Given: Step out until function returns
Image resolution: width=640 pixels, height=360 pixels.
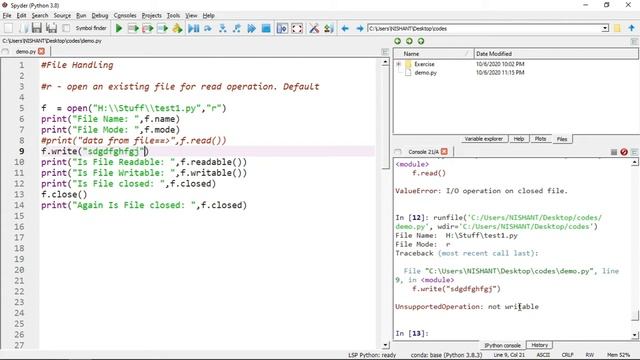Looking at the screenshot, I should (237, 28).
